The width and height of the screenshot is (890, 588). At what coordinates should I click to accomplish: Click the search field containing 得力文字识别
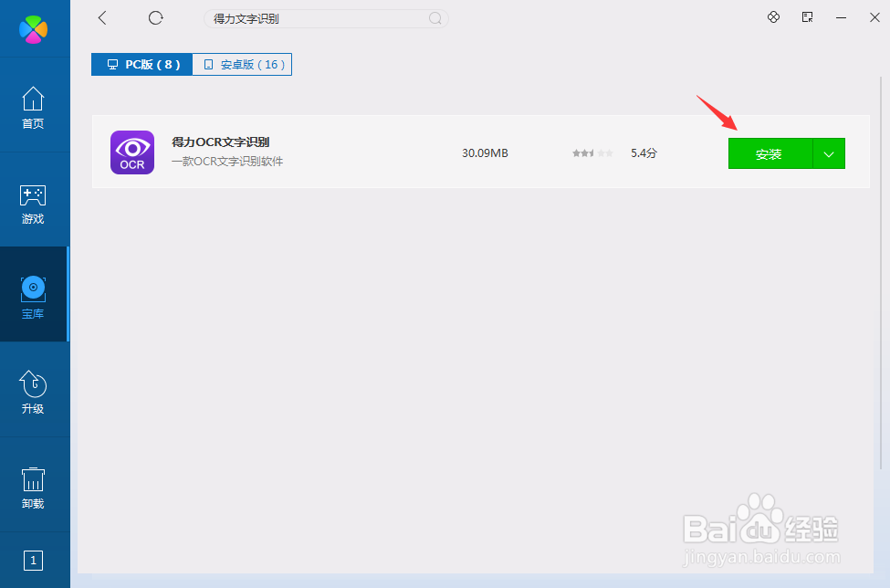[x=326, y=19]
